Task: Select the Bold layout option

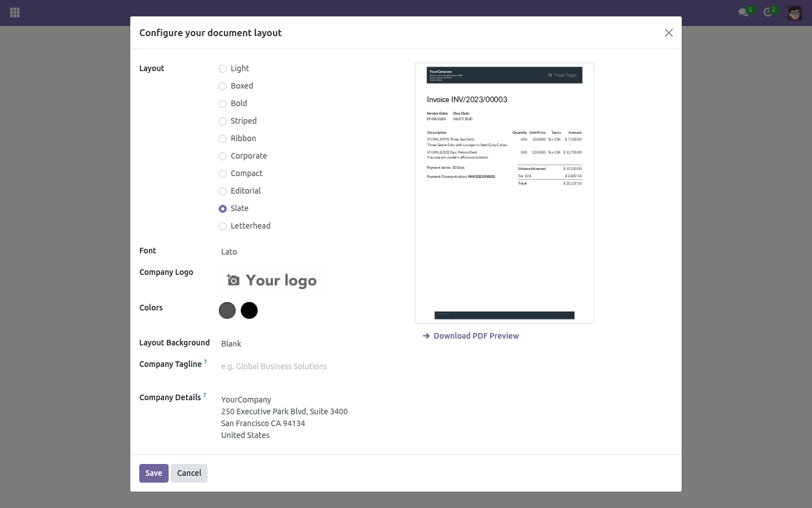Action: click(x=223, y=104)
